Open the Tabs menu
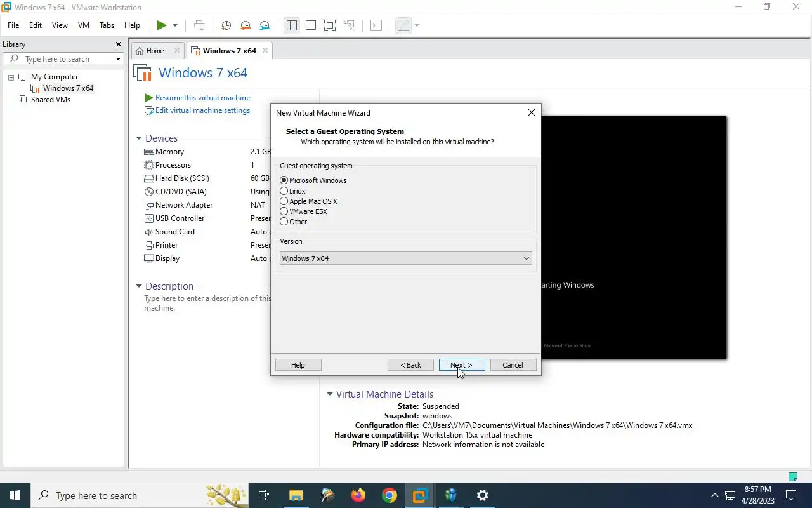The width and height of the screenshot is (812, 508). click(107, 25)
